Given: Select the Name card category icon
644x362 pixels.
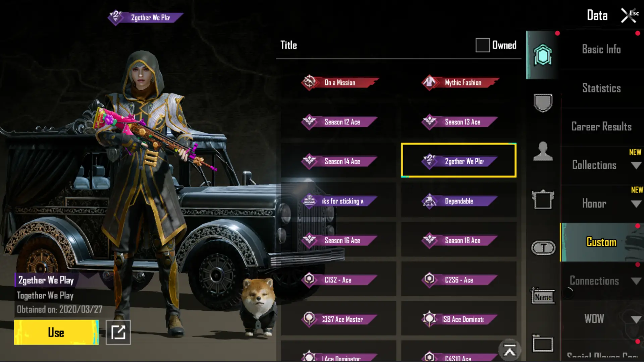Looking at the screenshot, I should 543,296.
